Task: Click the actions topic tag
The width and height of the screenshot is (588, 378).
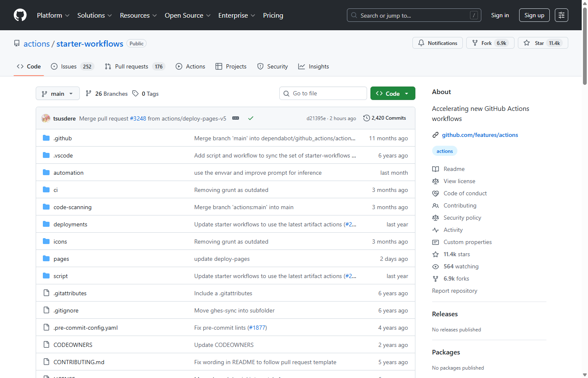Action: [x=444, y=151]
